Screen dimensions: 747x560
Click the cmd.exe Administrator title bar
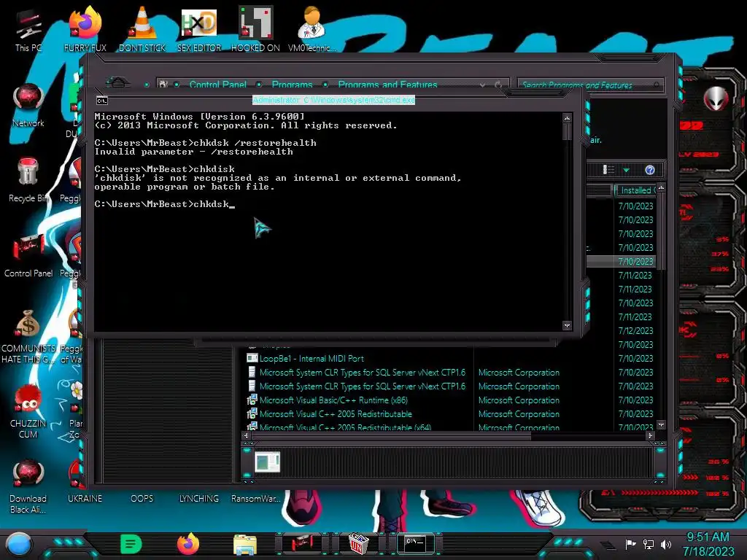tap(333, 100)
